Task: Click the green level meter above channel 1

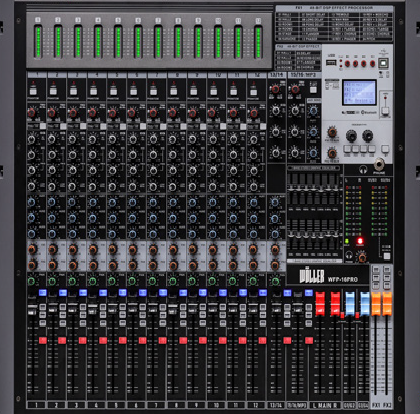Action: tap(38, 42)
